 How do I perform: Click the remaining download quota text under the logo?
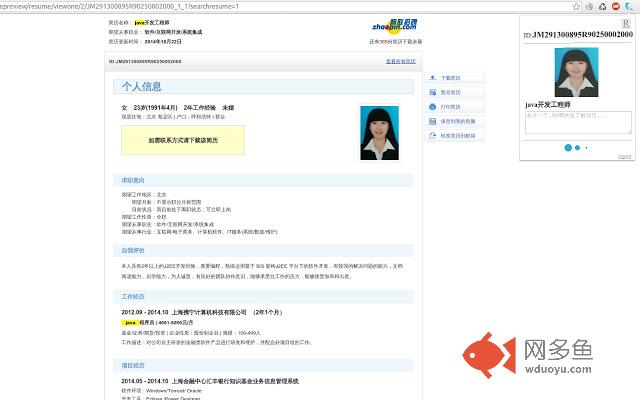tap(396, 42)
